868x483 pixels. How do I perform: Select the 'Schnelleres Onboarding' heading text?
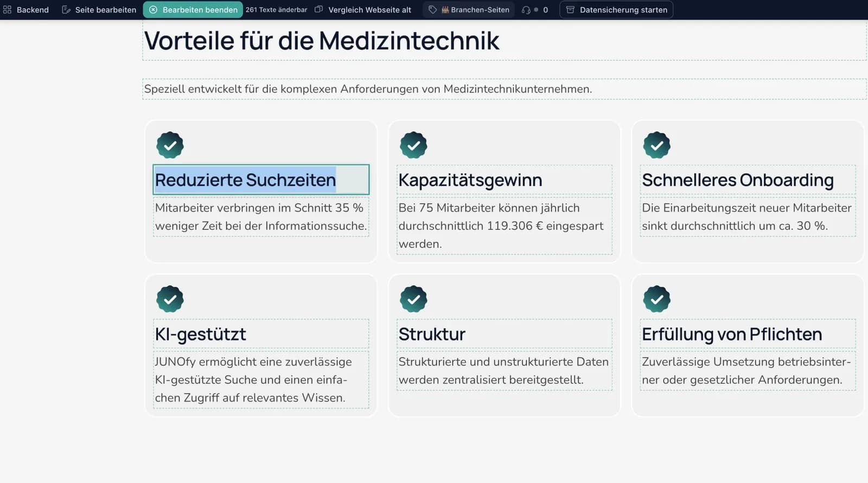click(x=738, y=180)
